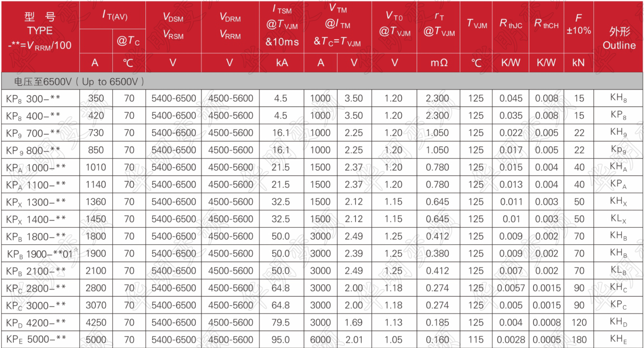Select the current value '850'
The image size is (644, 348).
coord(96,150)
